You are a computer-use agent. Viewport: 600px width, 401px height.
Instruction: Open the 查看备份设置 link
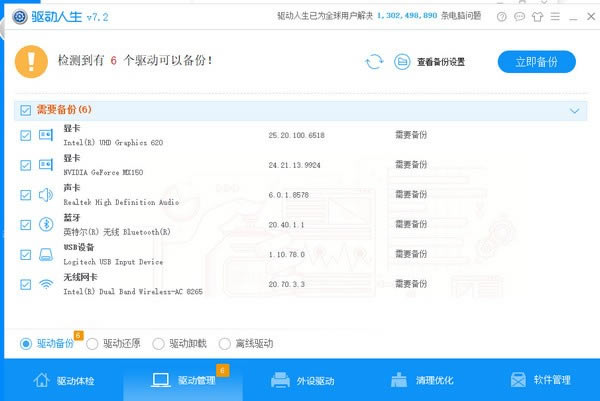point(441,62)
